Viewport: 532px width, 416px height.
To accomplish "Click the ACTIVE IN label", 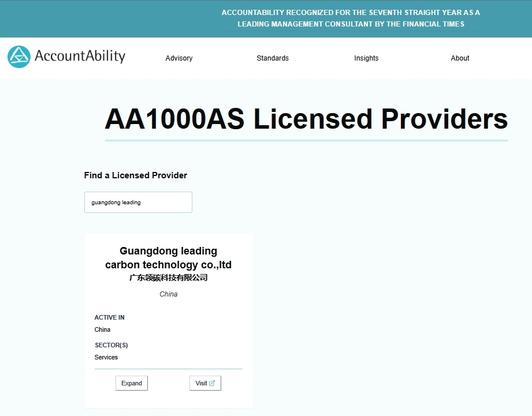I will click(110, 317).
